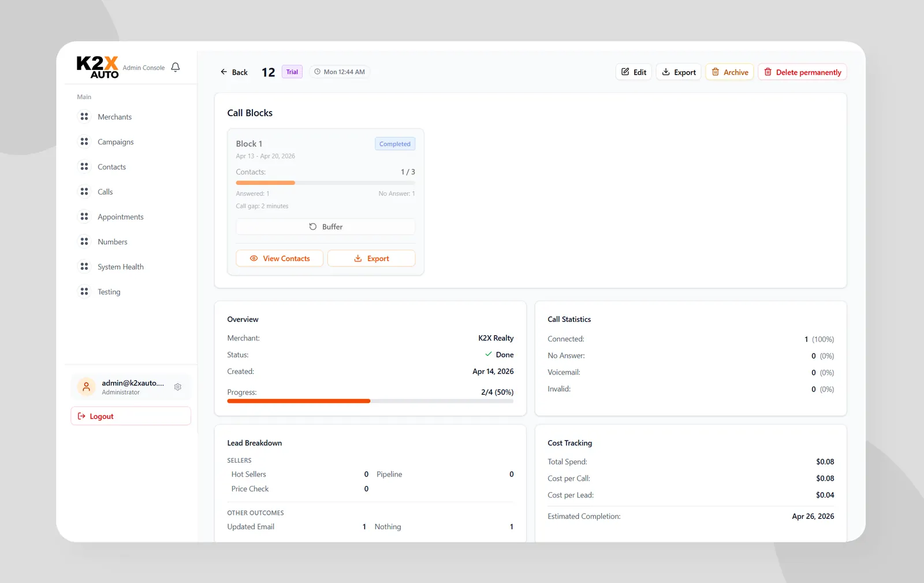
Task: Click the Apr 13 - Apr 20, 2026 dates
Action: tap(266, 156)
